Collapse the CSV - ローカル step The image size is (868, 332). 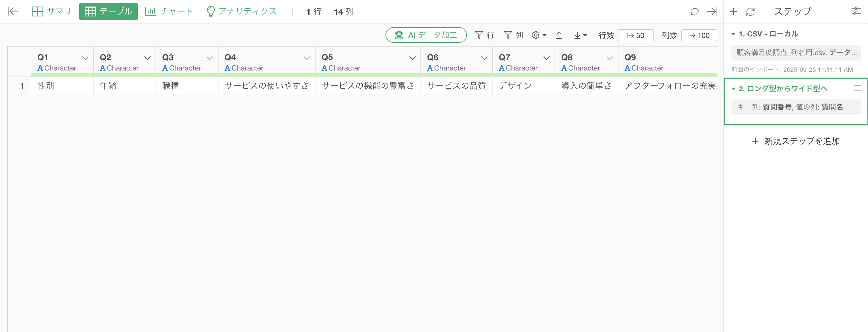click(x=733, y=34)
